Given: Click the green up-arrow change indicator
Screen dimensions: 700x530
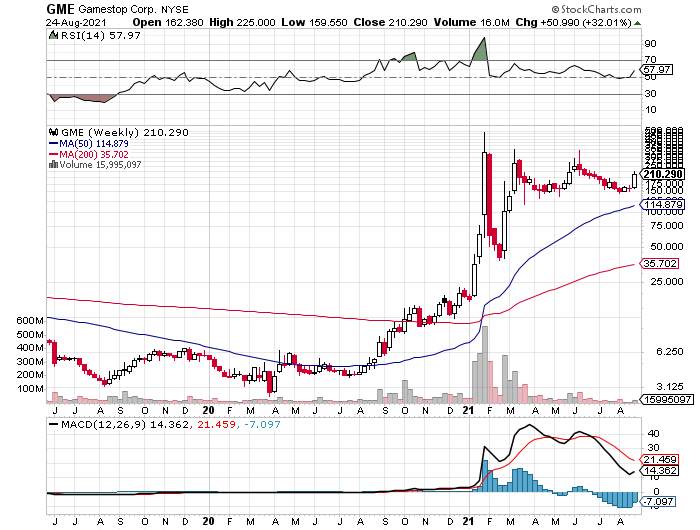Looking at the screenshot, I should pos(638,23).
